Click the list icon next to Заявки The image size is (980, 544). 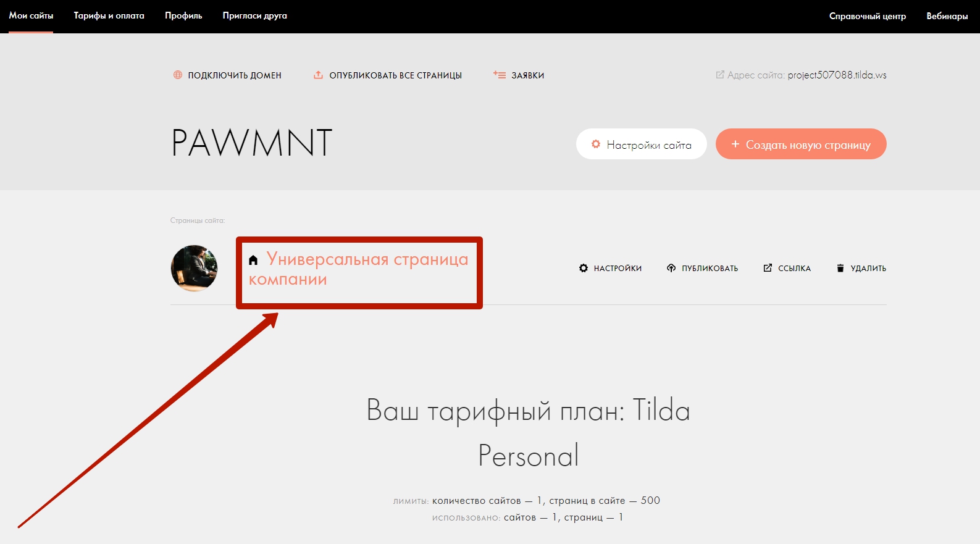click(x=499, y=75)
